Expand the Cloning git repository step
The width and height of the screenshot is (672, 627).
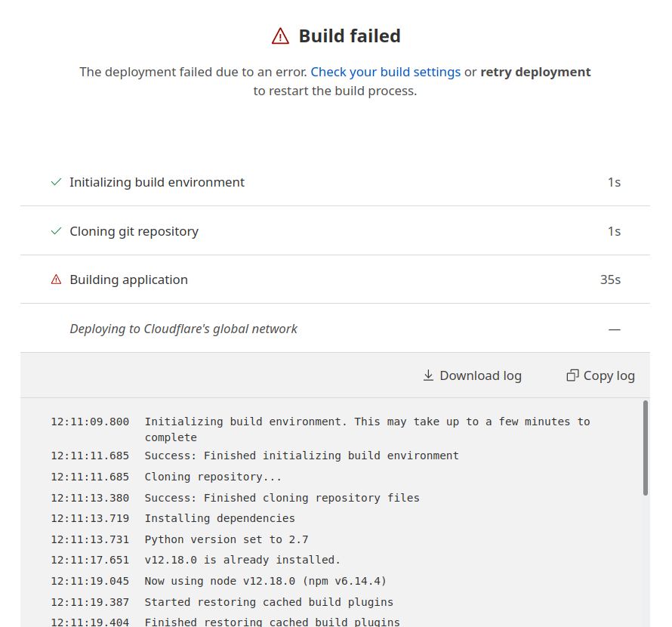(134, 231)
